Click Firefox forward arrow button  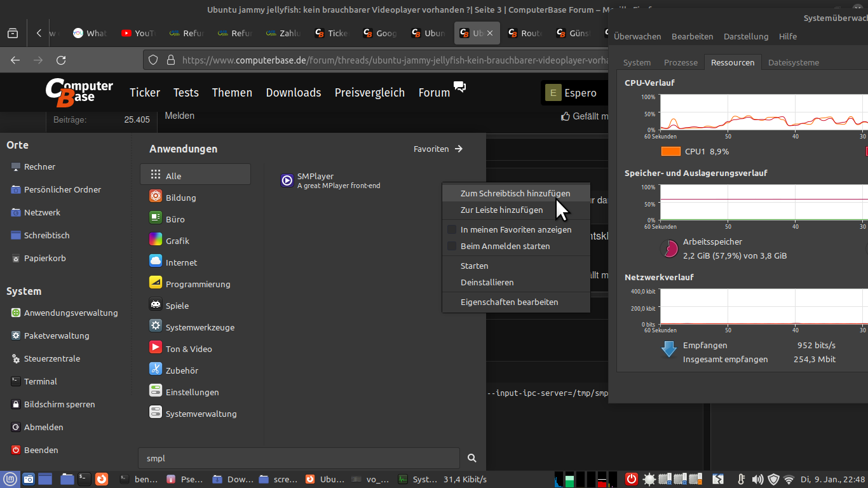click(x=38, y=60)
